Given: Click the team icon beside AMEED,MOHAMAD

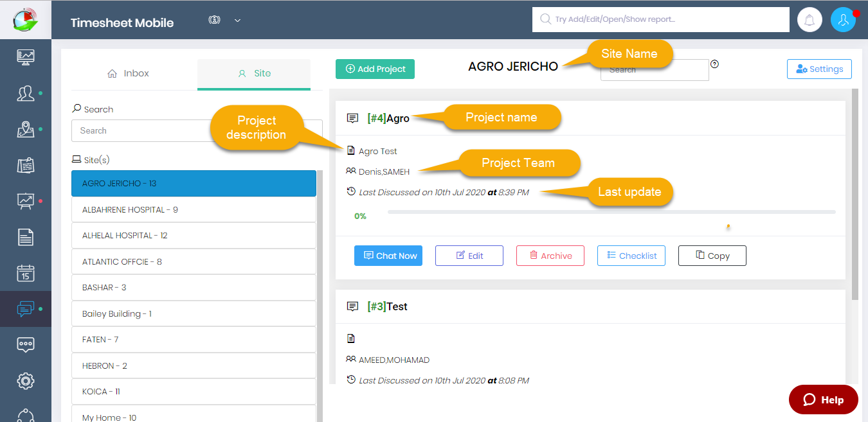Looking at the screenshot, I should click(350, 359).
